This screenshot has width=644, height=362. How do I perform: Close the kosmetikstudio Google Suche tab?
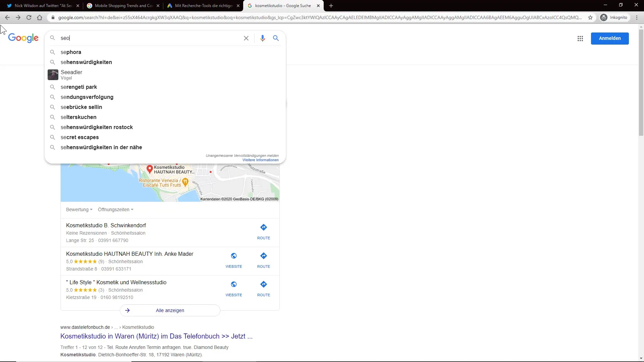tap(318, 6)
